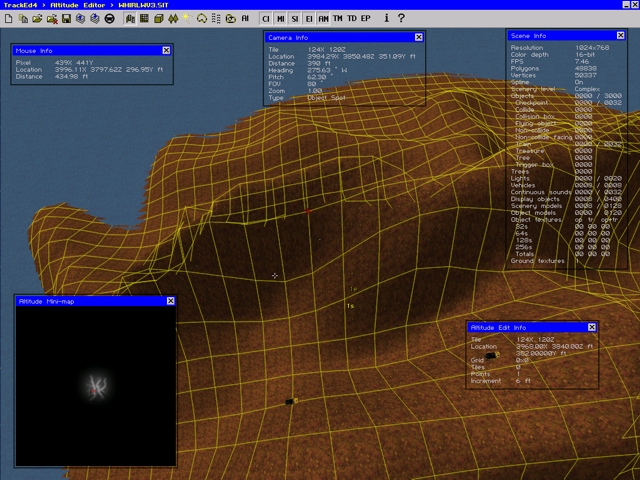Select the TD toolbar mode
Screen dimensions: 640x480
[351, 18]
